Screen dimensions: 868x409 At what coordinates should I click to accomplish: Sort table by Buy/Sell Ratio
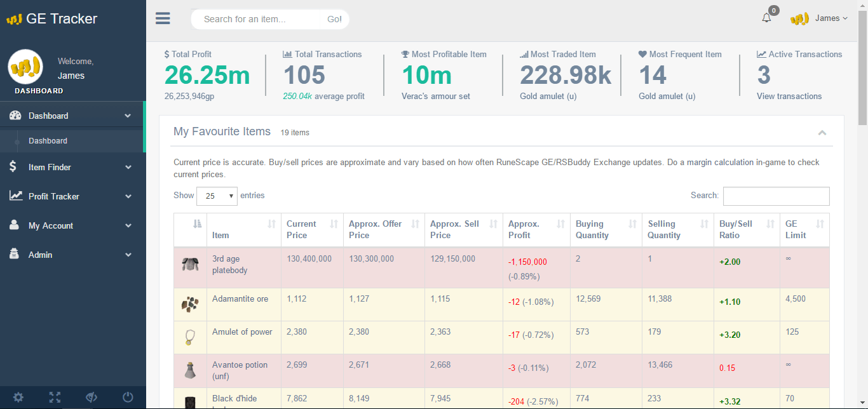(747, 229)
